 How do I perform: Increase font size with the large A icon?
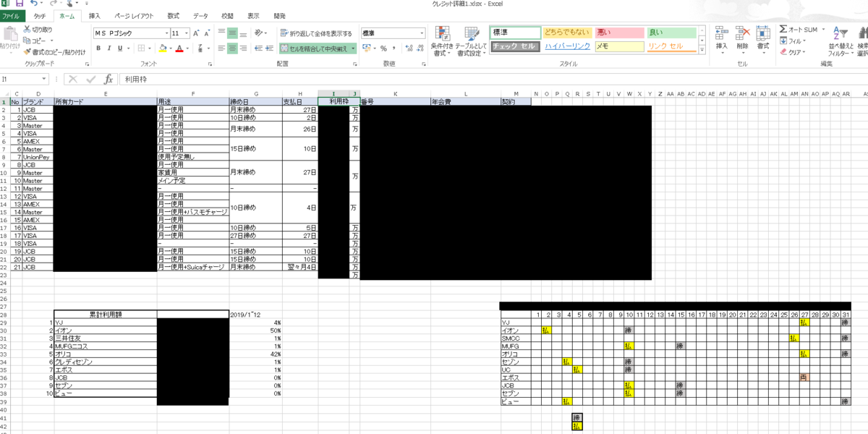click(197, 33)
